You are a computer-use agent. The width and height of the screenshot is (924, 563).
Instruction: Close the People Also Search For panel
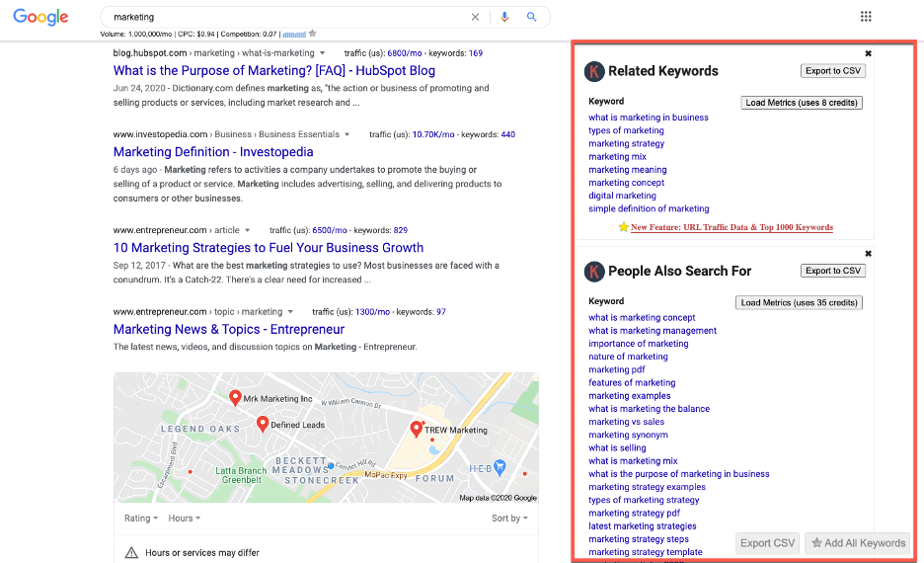869,254
